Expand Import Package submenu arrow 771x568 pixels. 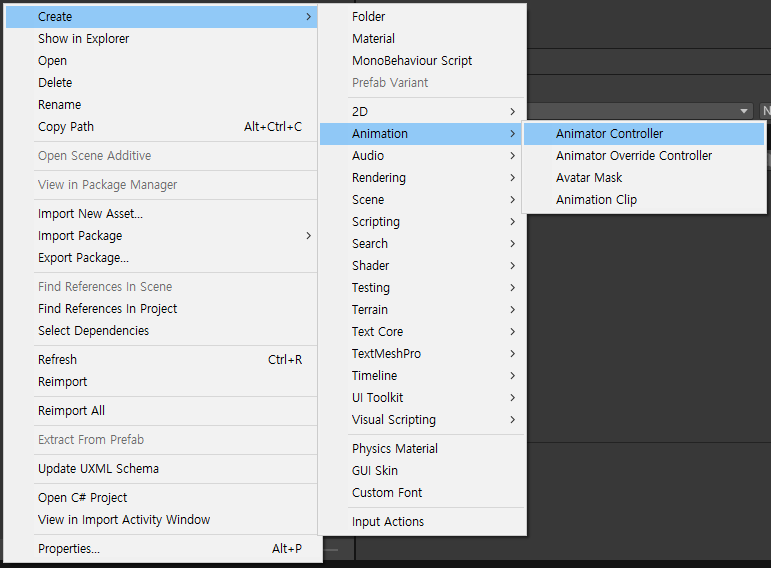pos(308,236)
